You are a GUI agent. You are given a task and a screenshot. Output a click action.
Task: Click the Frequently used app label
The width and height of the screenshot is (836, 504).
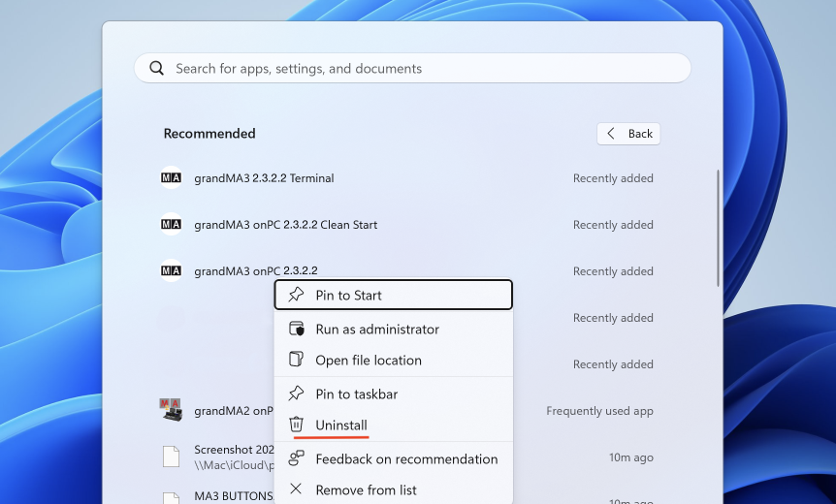pos(599,411)
